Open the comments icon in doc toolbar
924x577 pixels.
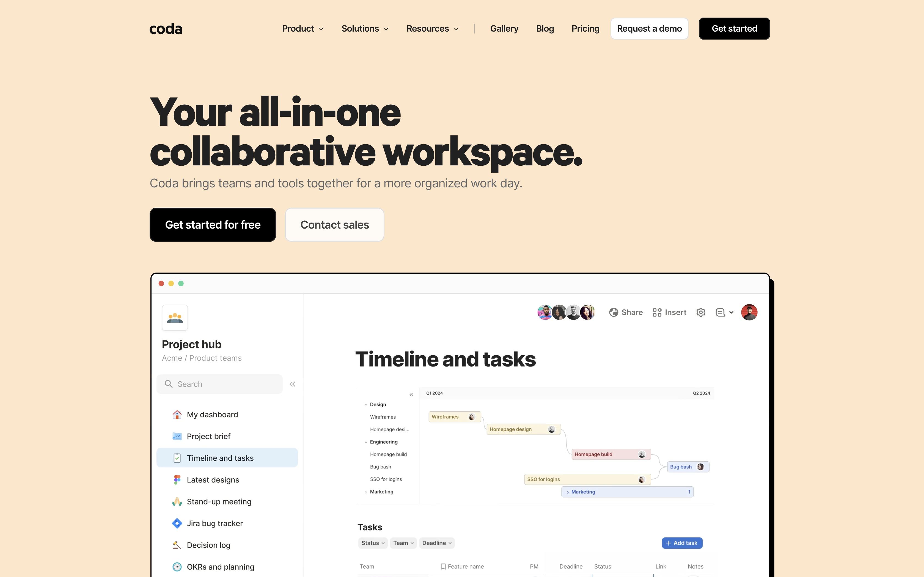[x=720, y=313]
